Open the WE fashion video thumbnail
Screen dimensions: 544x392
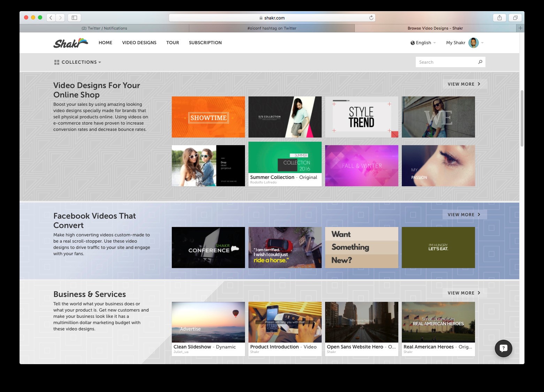[438, 117]
